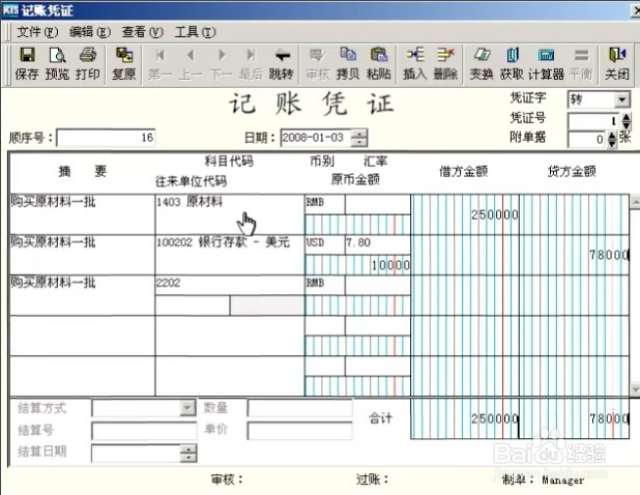This screenshot has height=495, width=640.
Task: Click the first row 摘要 购买原材料一批
Action: point(82,214)
